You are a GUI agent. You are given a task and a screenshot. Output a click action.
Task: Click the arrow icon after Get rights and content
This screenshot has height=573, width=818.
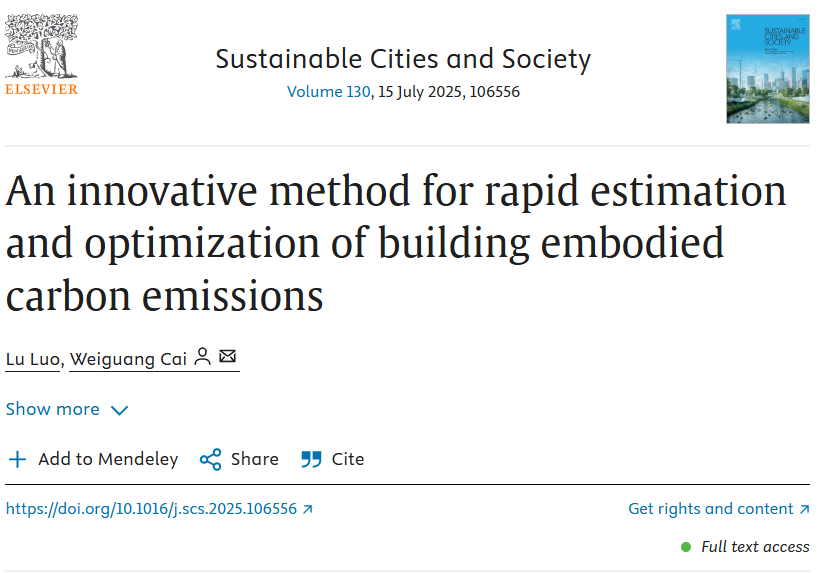tap(804, 509)
